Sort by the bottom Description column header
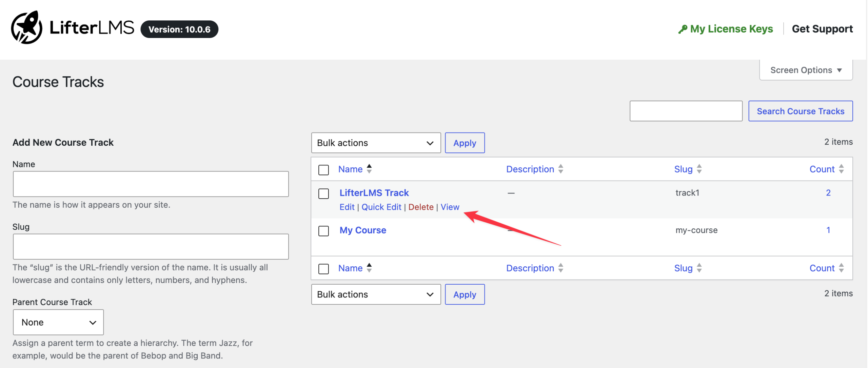 [530, 268]
